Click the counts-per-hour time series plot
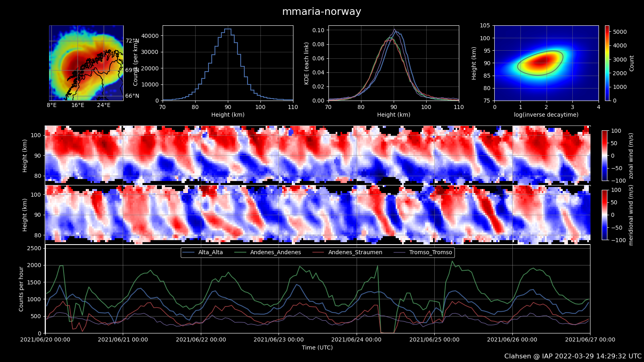 click(x=318, y=289)
